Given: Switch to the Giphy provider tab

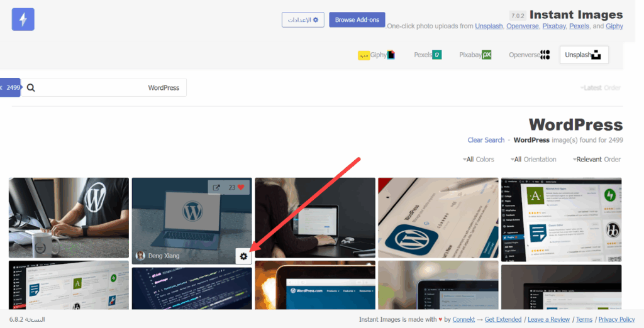Looking at the screenshot, I should (376, 55).
